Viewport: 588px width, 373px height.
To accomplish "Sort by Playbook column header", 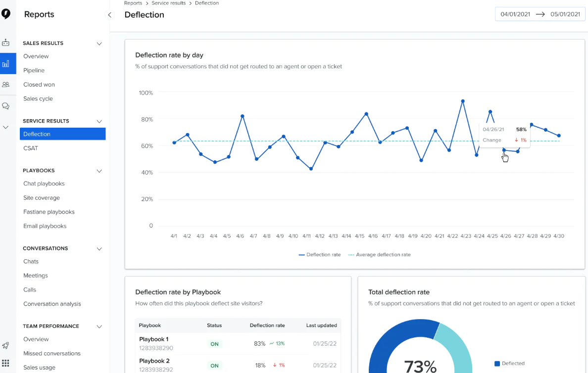I will pyautogui.click(x=150, y=326).
